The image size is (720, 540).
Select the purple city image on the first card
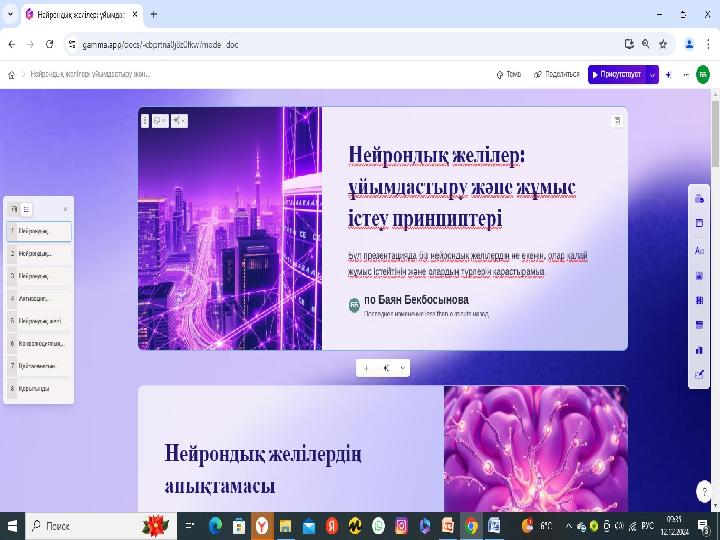coord(230,229)
